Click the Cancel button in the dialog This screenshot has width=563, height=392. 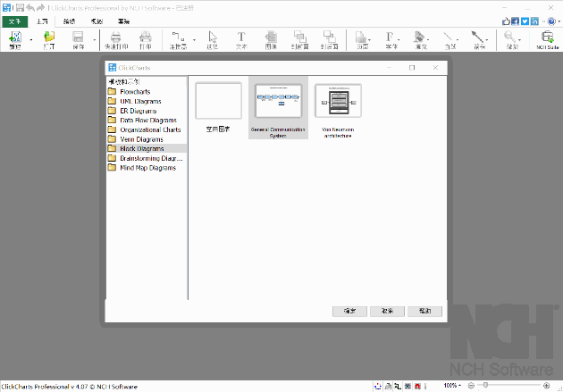387,311
